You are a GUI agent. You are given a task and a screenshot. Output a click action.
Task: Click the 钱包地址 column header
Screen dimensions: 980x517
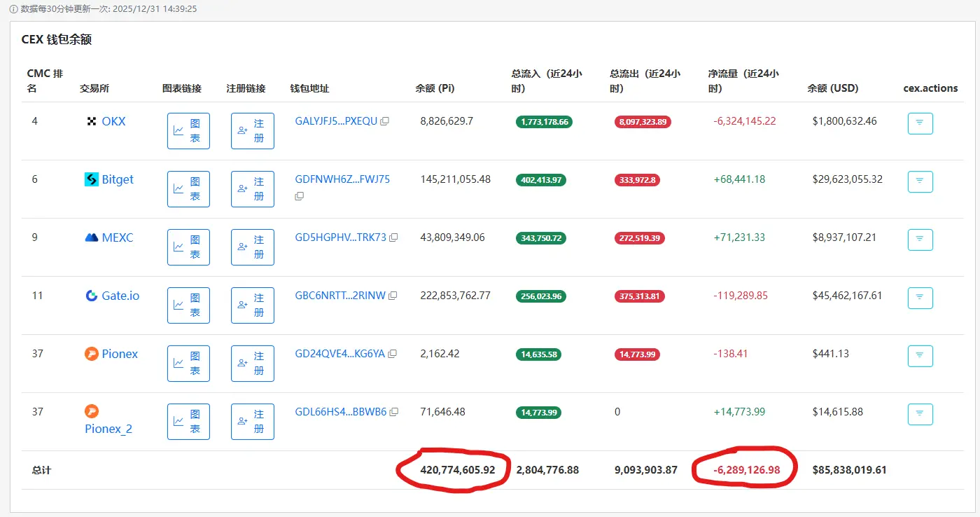click(x=309, y=88)
